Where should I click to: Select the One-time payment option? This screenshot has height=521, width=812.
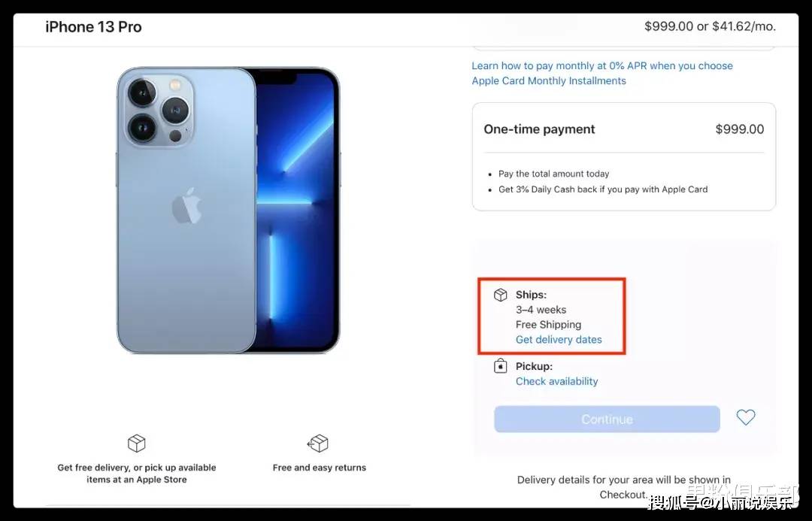click(623, 157)
